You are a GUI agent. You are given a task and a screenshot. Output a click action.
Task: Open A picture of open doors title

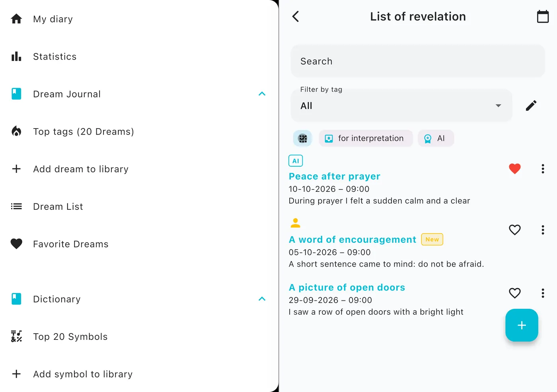(347, 287)
